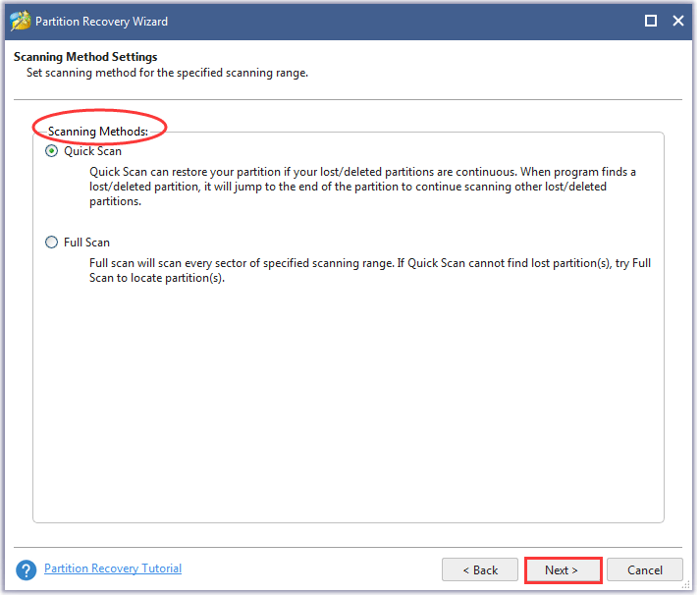Click the Partition Recovery Wizard app icon
The width and height of the screenshot is (700, 595).
point(21,21)
